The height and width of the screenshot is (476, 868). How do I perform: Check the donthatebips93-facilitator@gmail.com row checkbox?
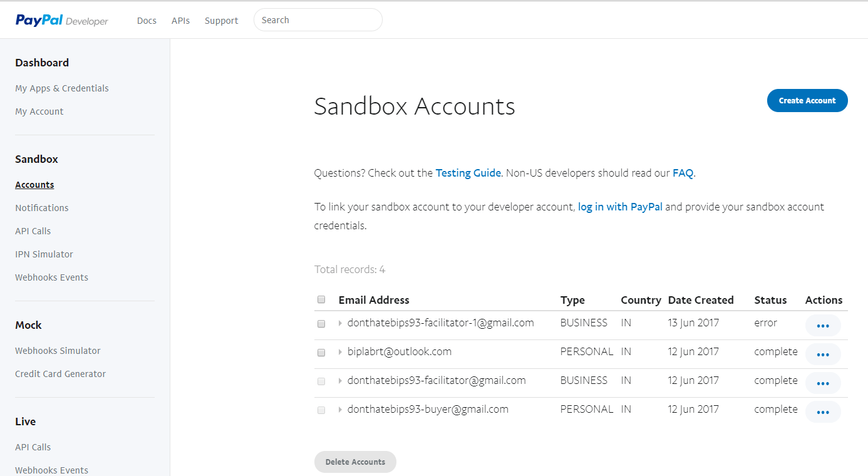click(321, 381)
